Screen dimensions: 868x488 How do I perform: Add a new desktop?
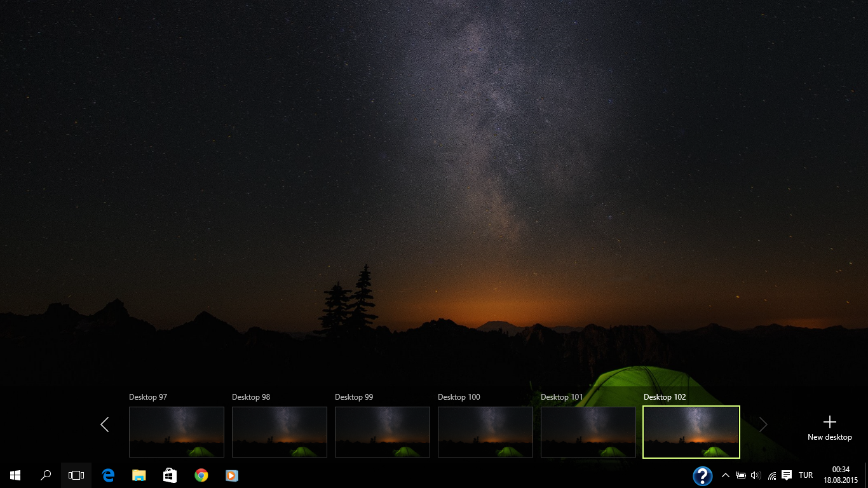(830, 428)
